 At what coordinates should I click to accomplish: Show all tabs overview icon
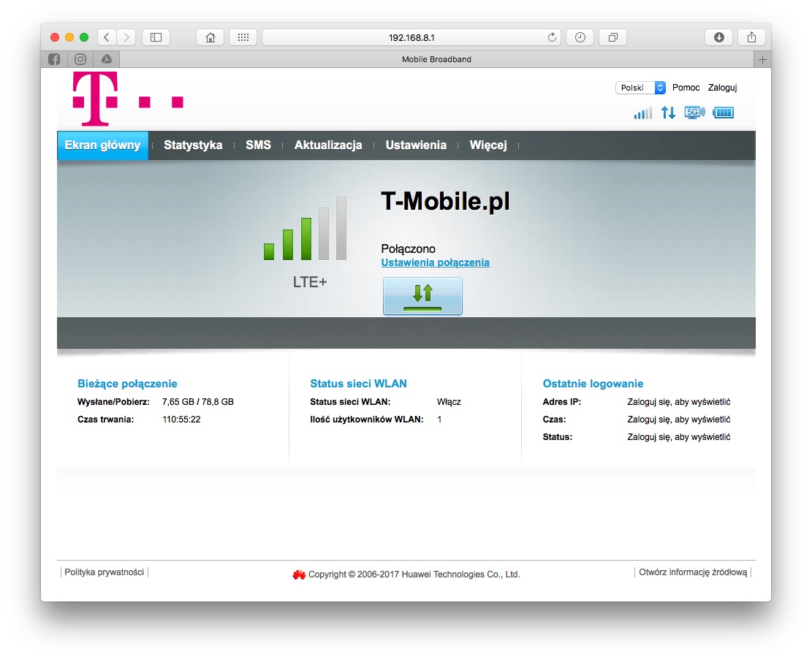tap(612, 37)
